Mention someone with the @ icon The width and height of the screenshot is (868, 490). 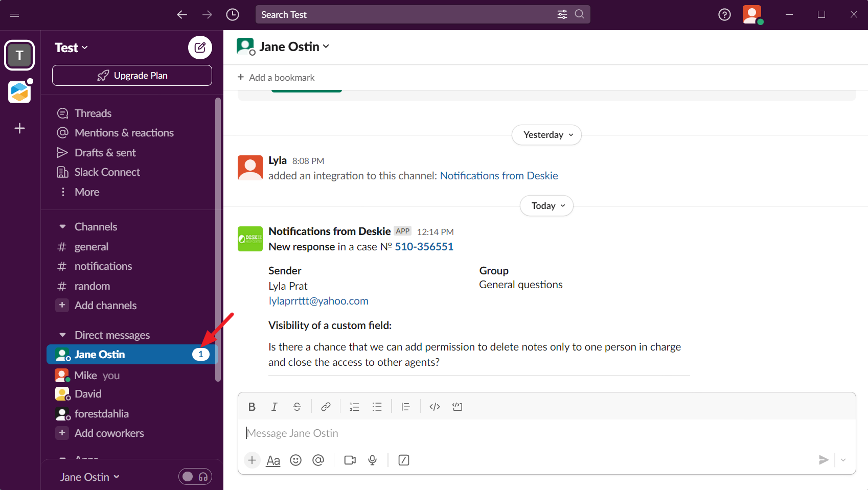click(318, 460)
